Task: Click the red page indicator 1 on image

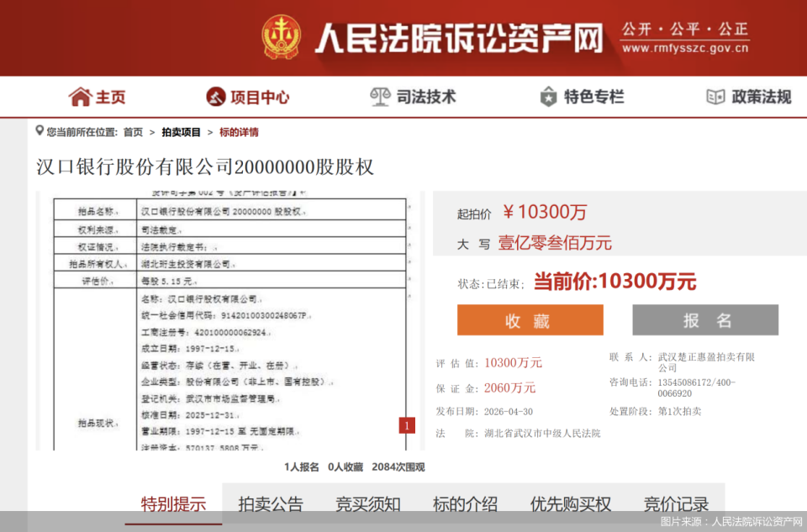Action: click(x=407, y=425)
